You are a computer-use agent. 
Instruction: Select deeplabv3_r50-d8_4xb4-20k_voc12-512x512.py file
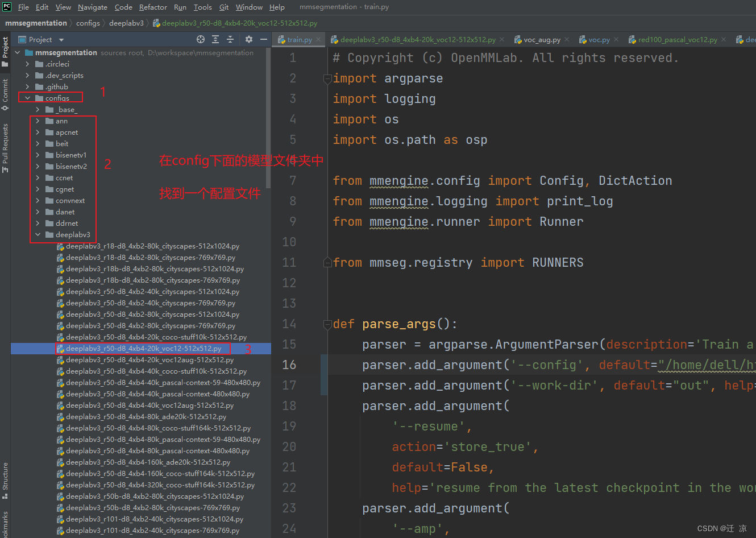coord(143,348)
